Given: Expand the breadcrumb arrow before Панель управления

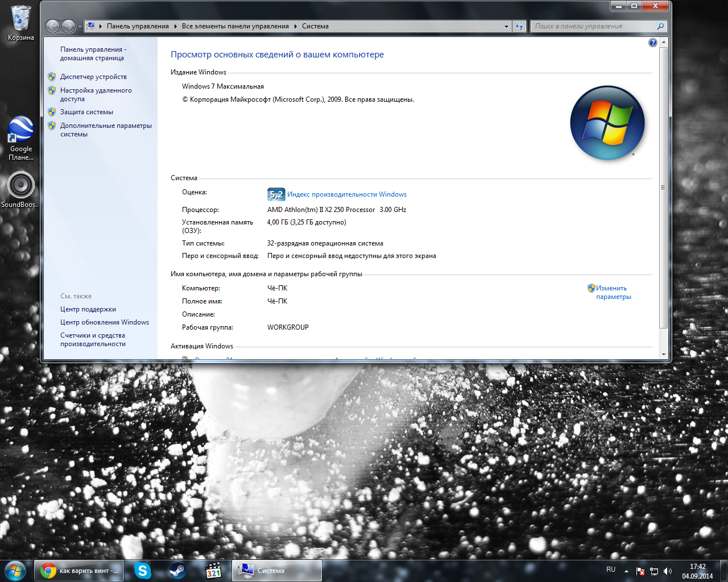Looking at the screenshot, I should [101, 26].
